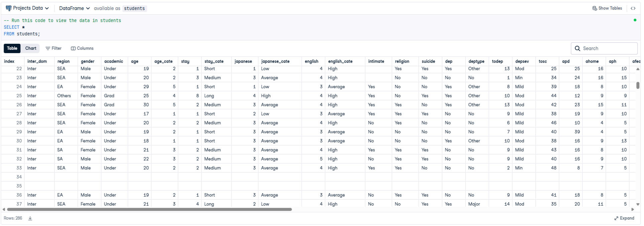Click the vertical scrollbar thumb
This screenshot has width=644, height=226.
(x=638, y=85)
